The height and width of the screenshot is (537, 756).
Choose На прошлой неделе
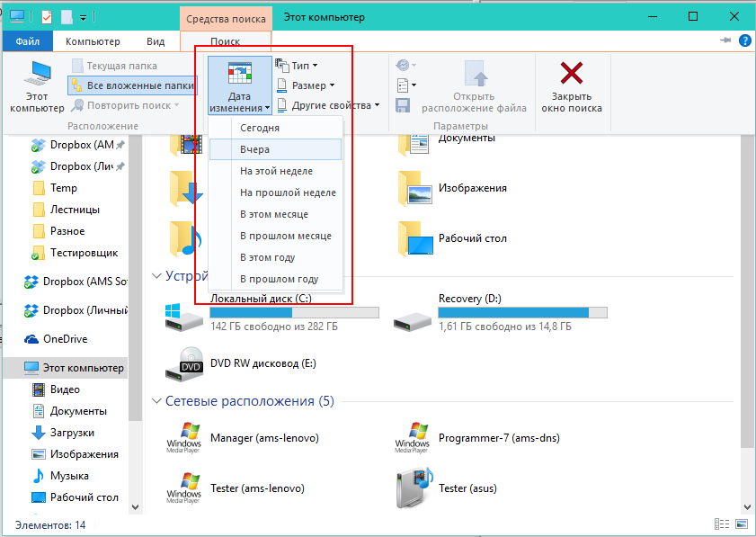275,192
